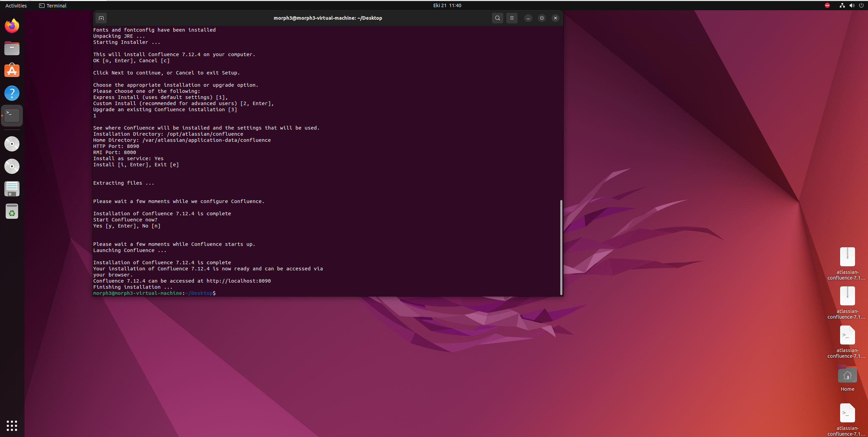
Task: Click "Install as service: Yes" line
Action: pyautogui.click(x=128, y=158)
